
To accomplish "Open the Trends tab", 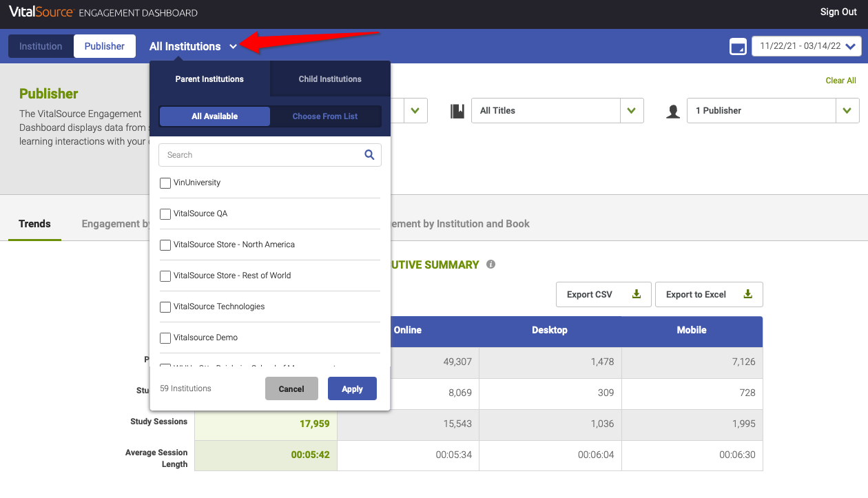I will point(34,224).
